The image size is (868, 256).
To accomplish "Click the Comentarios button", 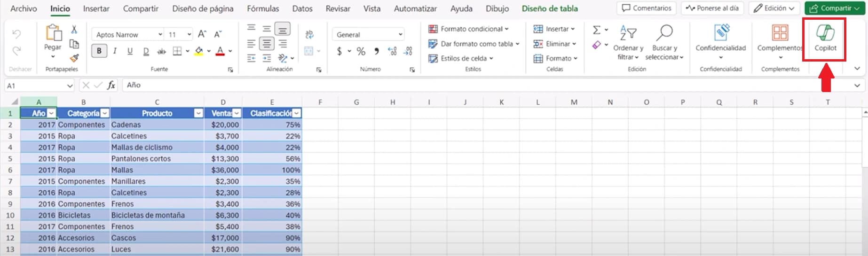I will [x=647, y=8].
